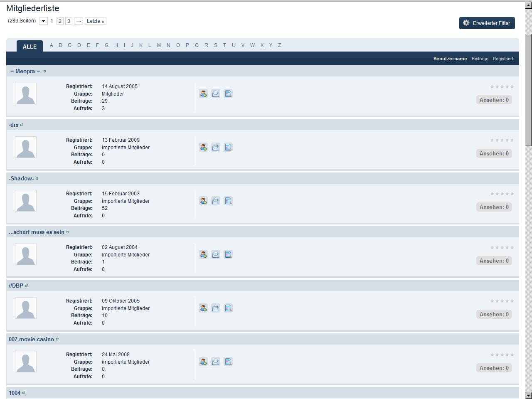The width and height of the screenshot is (532, 399).
Task: Click avatar of -= Meopta =-
Action: point(26,94)
